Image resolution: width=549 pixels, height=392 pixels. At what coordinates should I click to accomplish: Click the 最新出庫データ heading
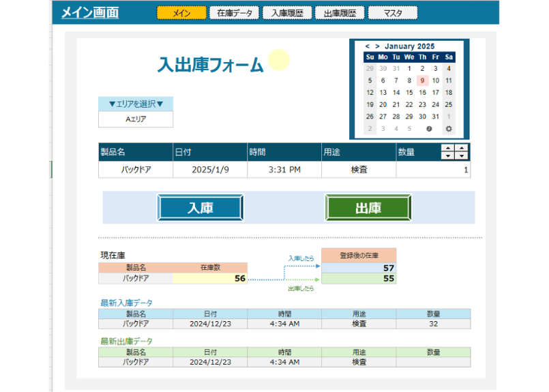point(126,342)
